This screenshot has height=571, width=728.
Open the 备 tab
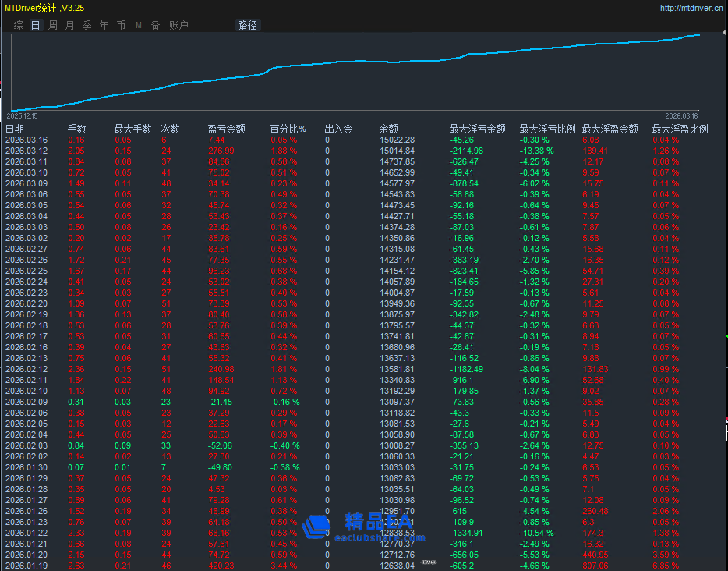[x=155, y=25]
